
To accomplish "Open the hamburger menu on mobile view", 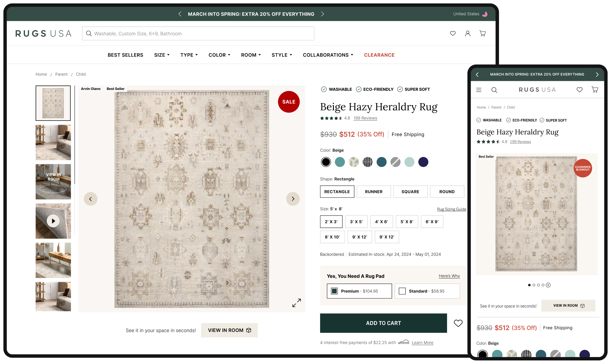I will pos(479,90).
